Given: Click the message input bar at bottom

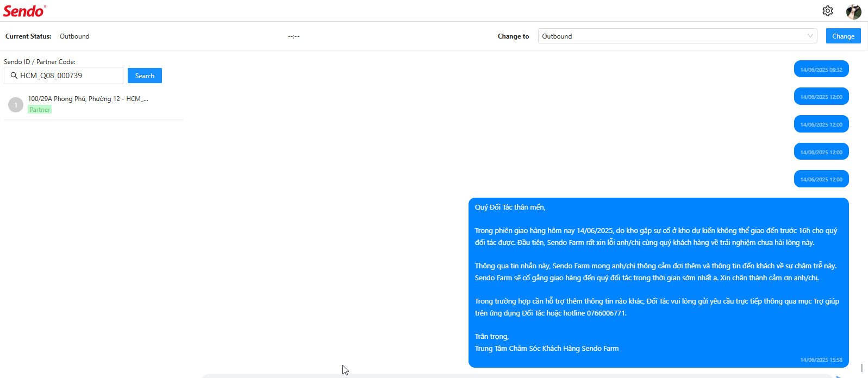Looking at the screenshot, I should pyautogui.click(x=516, y=376).
